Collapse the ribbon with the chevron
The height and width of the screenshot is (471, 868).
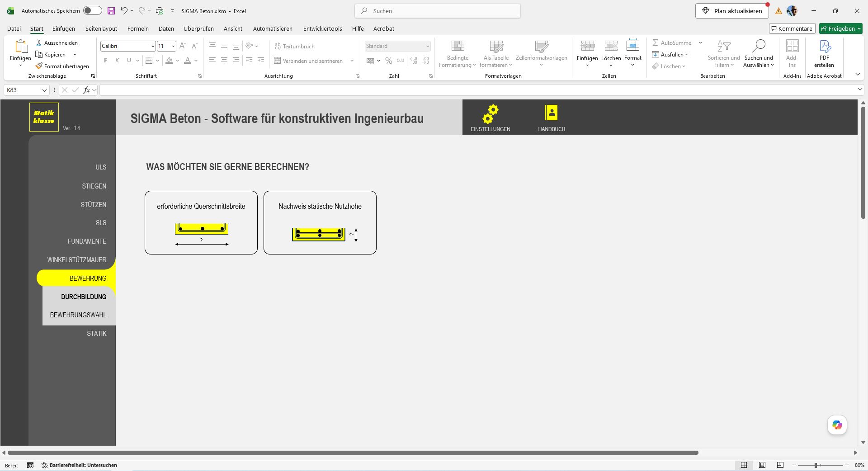click(858, 75)
